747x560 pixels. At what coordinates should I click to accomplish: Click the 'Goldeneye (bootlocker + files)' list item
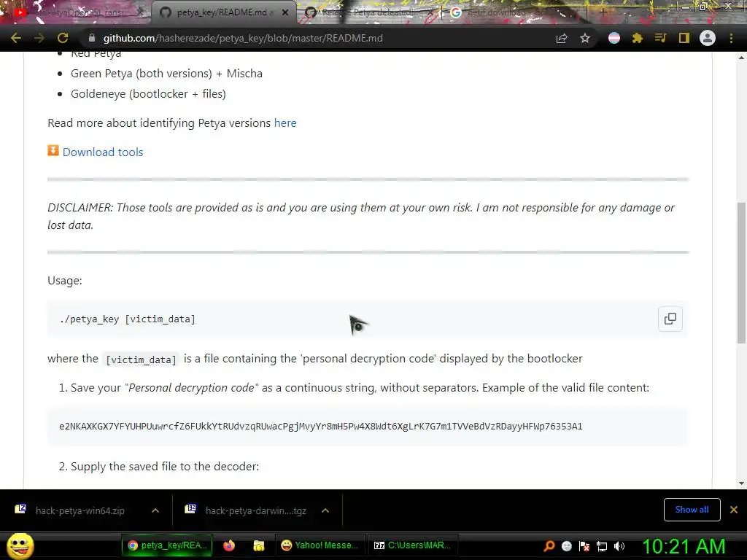coord(148,94)
